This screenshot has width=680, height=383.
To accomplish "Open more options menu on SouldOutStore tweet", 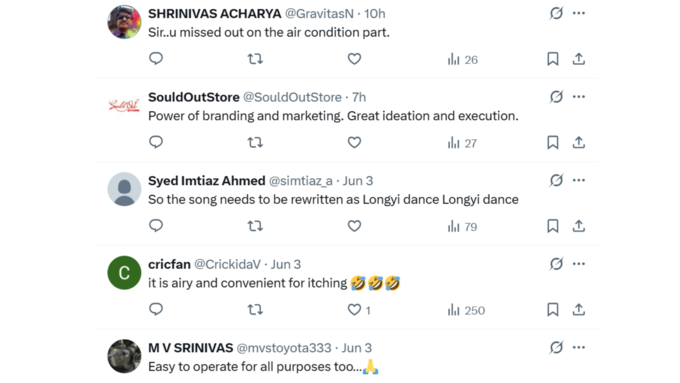I will [x=579, y=97].
